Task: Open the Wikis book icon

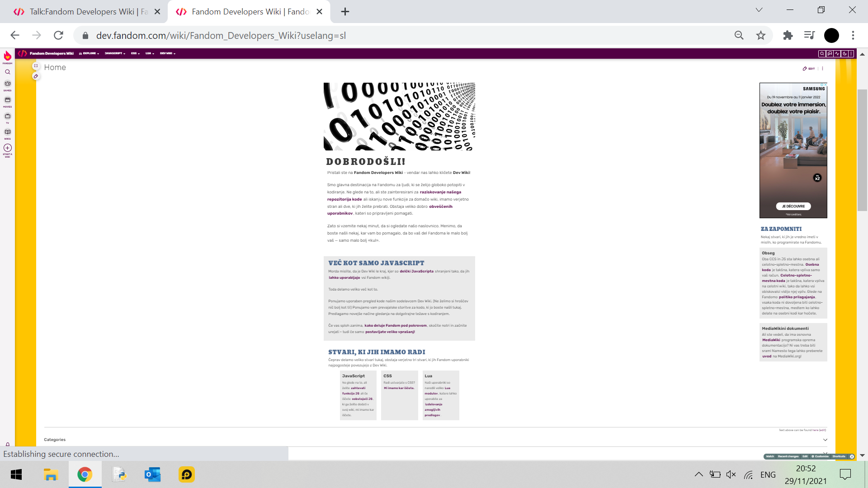Action: pos(8,132)
